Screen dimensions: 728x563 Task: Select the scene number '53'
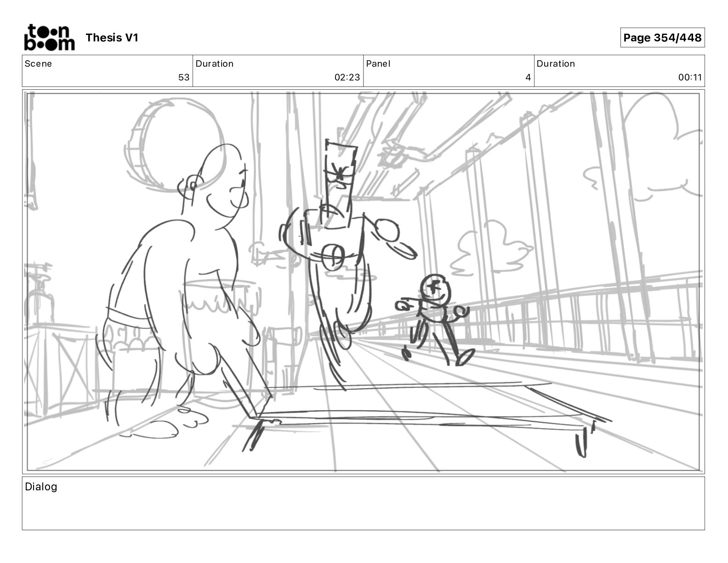click(184, 77)
